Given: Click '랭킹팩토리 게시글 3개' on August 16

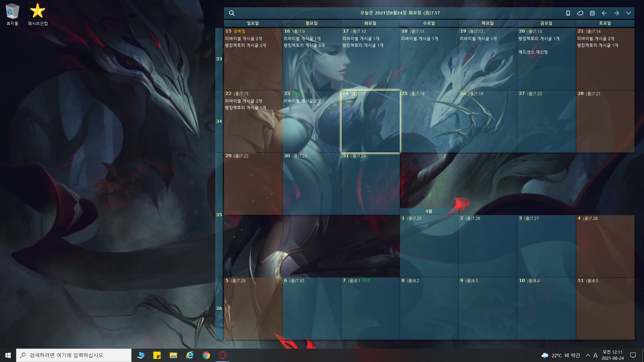Looking at the screenshot, I should (304, 45).
